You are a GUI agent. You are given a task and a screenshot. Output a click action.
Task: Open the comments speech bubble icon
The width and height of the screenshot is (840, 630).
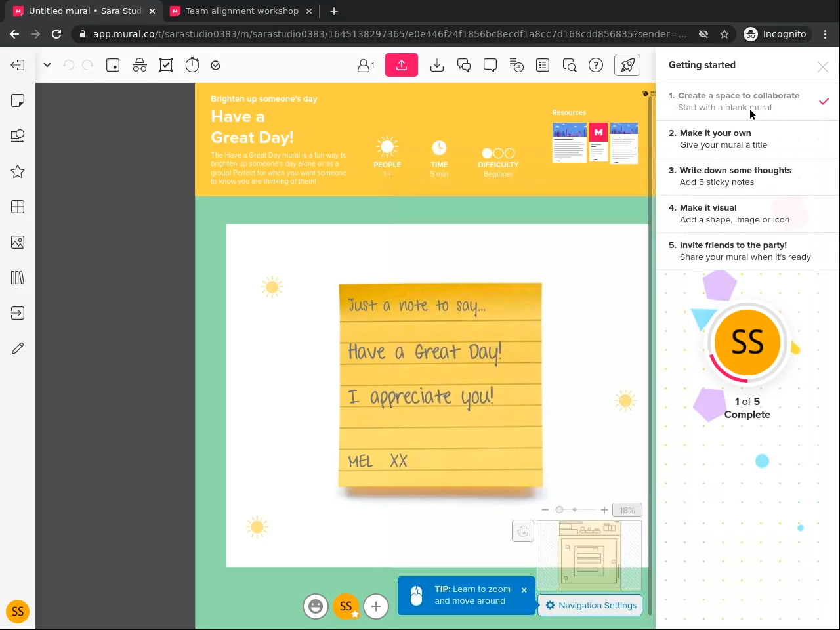[x=490, y=65]
